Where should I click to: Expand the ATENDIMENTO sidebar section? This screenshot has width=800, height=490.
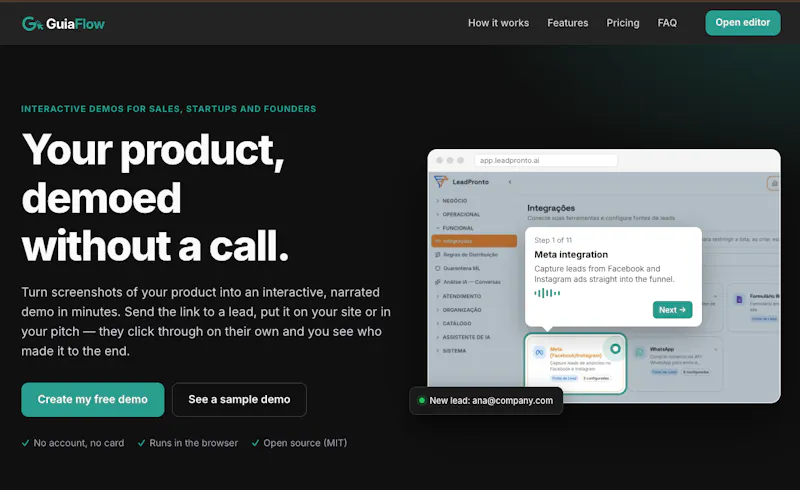click(x=458, y=296)
